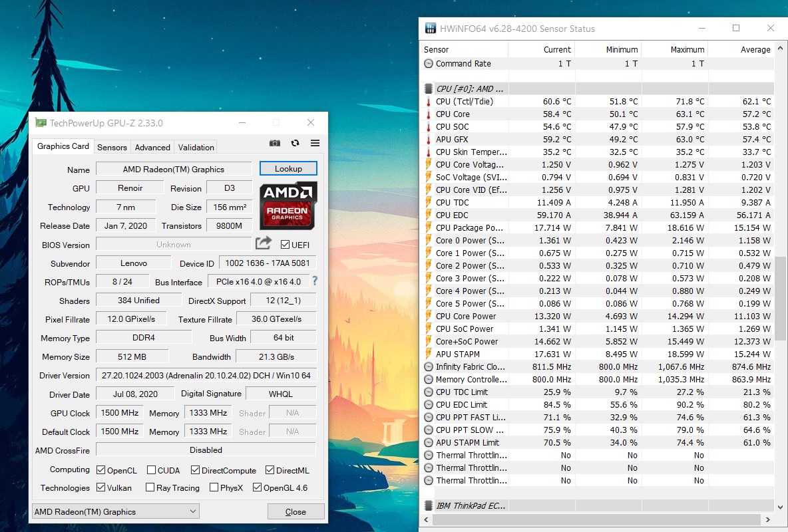Click the Minimum column header

pyautogui.click(x=608, y=49)
